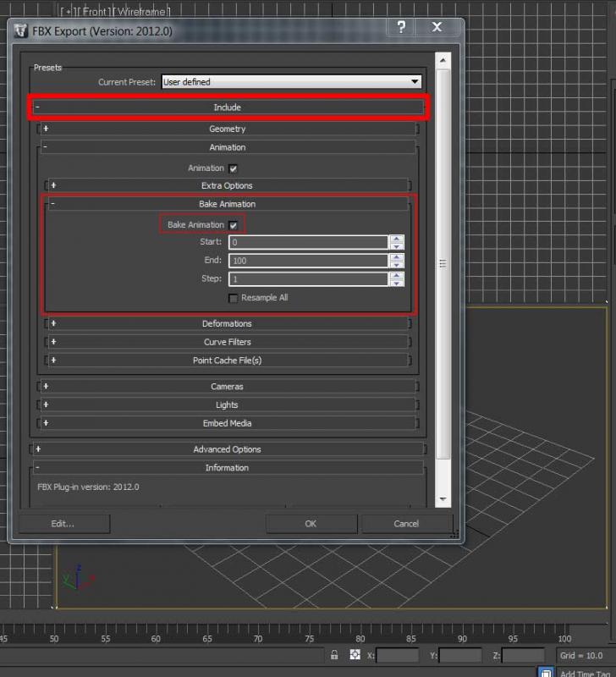Viewport: 616px width, 677px height.
Task: Click frame 60 on the time slider
Action: [156, 638]
